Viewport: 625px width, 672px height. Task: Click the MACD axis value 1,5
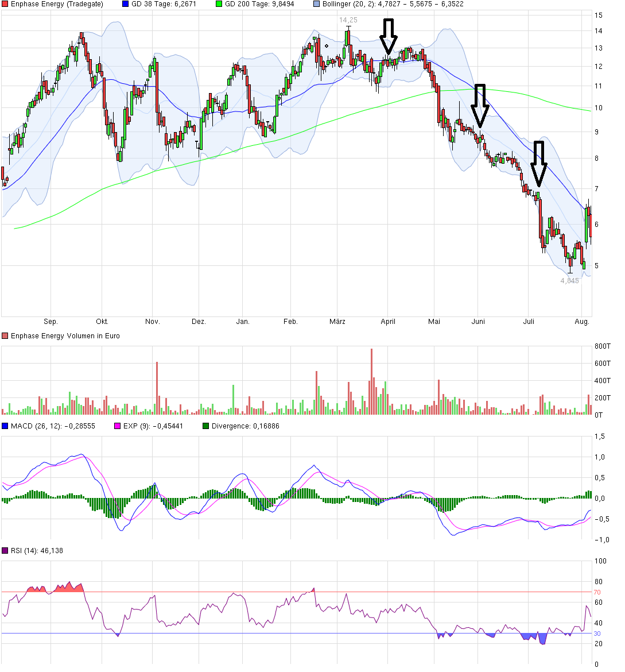click(x=600, y=437)
